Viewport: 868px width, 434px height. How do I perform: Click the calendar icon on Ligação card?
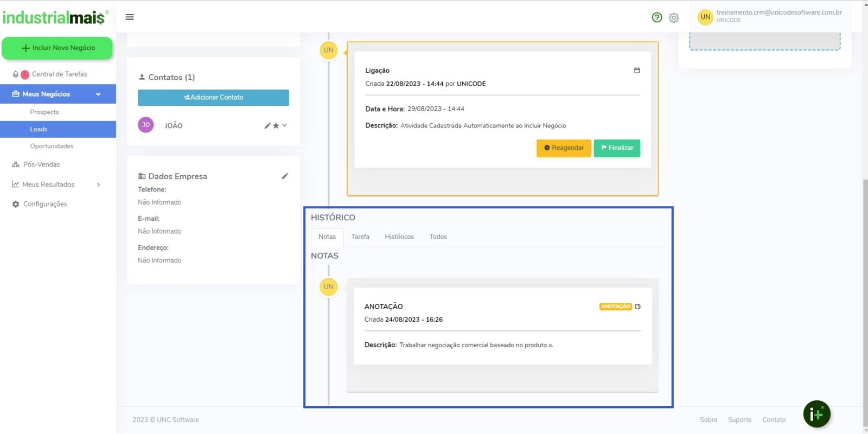point(637,71)
